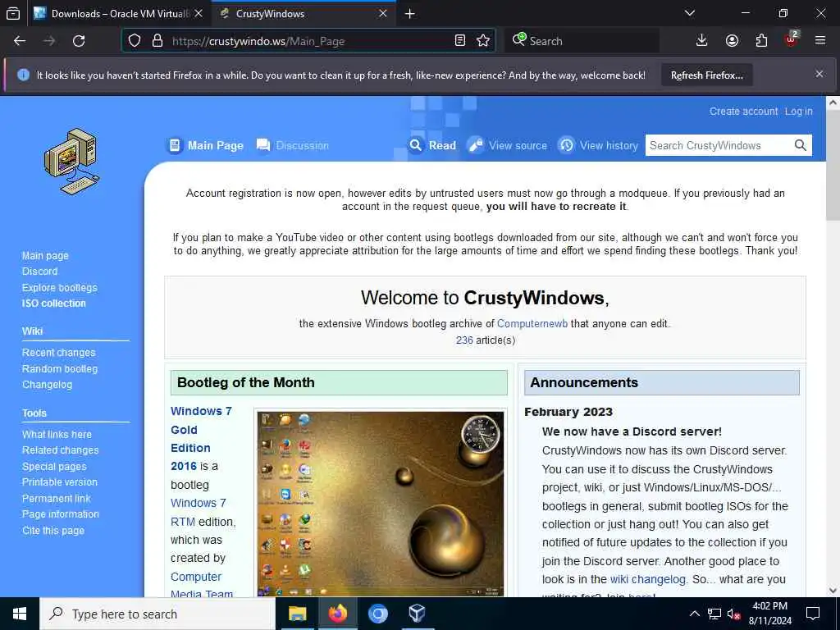Click the Firefox taskbar icon
The height and width of the screenshot is (630, 840).
point(337,614)
